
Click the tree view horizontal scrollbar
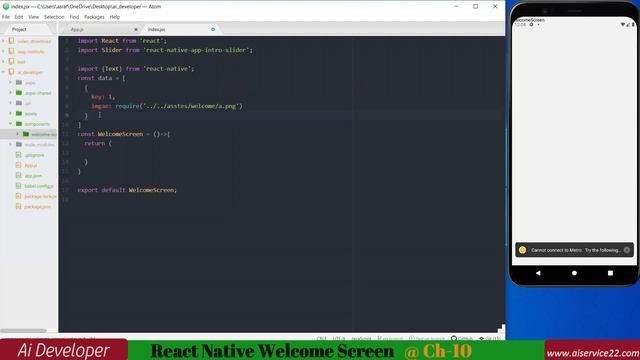(x=23, y=331)
